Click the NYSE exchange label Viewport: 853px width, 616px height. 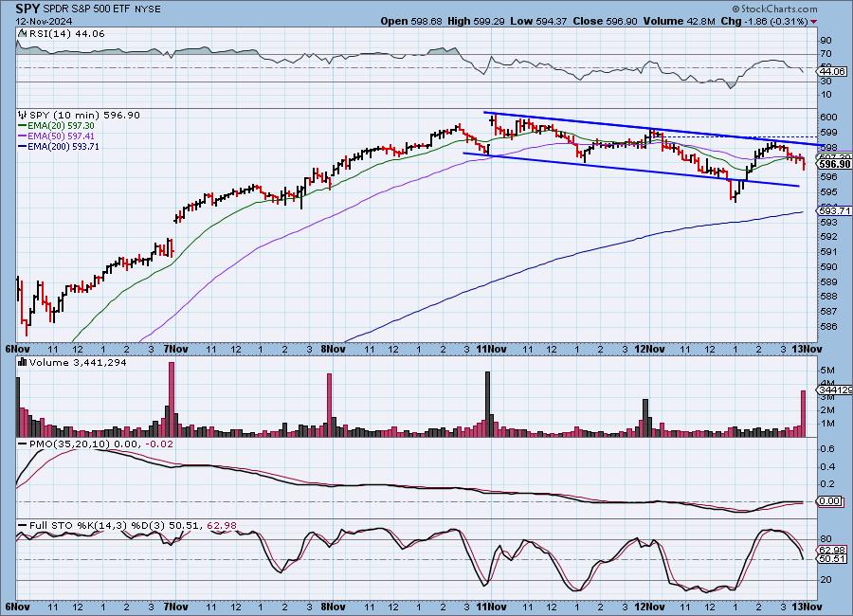(146, 9)
